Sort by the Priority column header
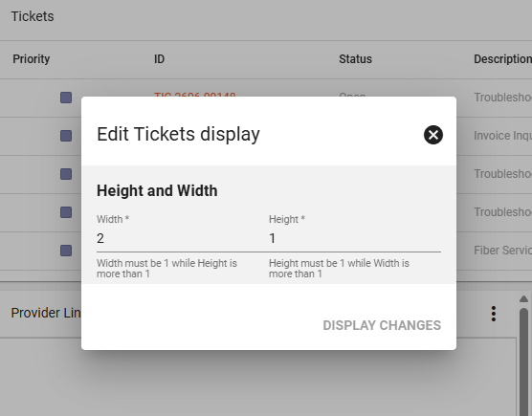 click(32, 59)
